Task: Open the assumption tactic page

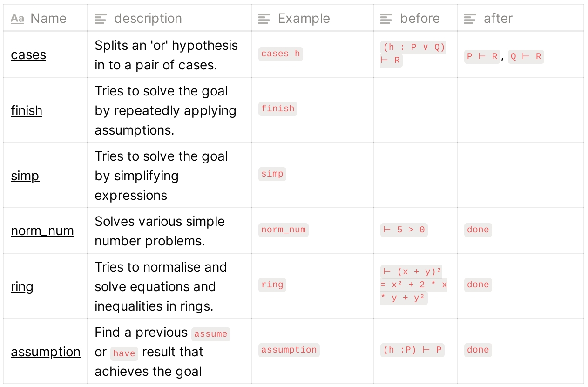Action: coord(46,352)
